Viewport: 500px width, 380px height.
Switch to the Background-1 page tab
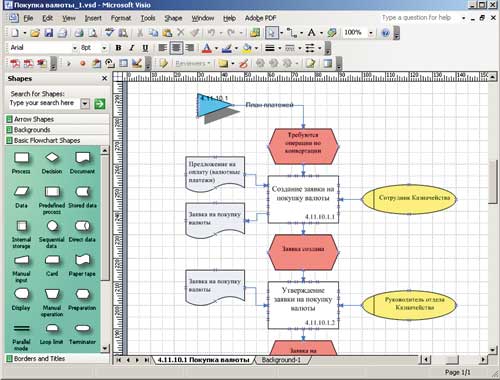click(281, 360)
